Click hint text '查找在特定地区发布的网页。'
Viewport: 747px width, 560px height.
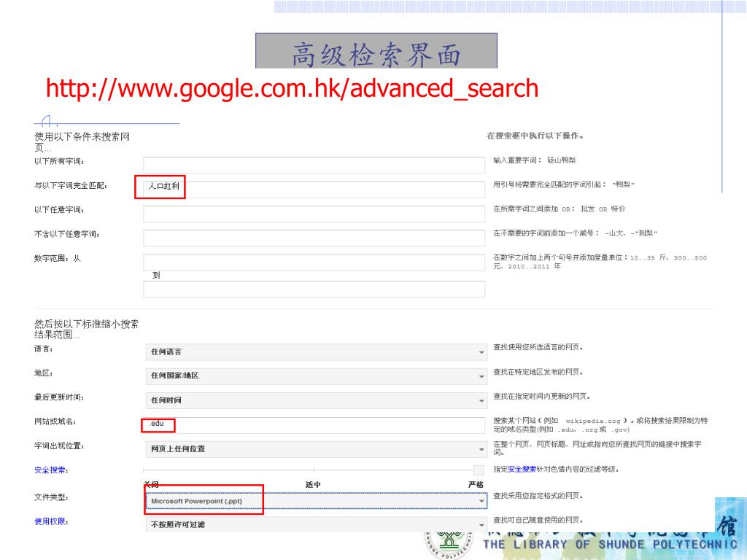[538, 372]
